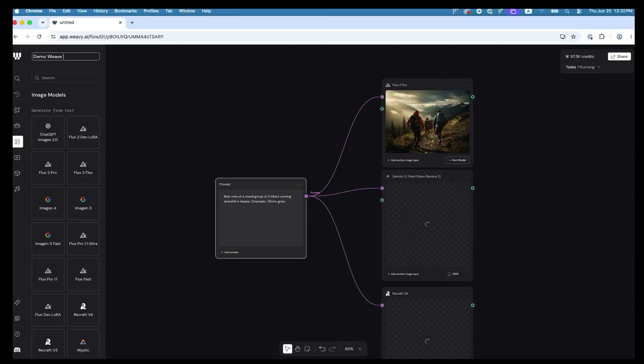The width and height of the screenshot is (644, 364).
Task: Choose the hand pan tool
Action: [297, 349]
